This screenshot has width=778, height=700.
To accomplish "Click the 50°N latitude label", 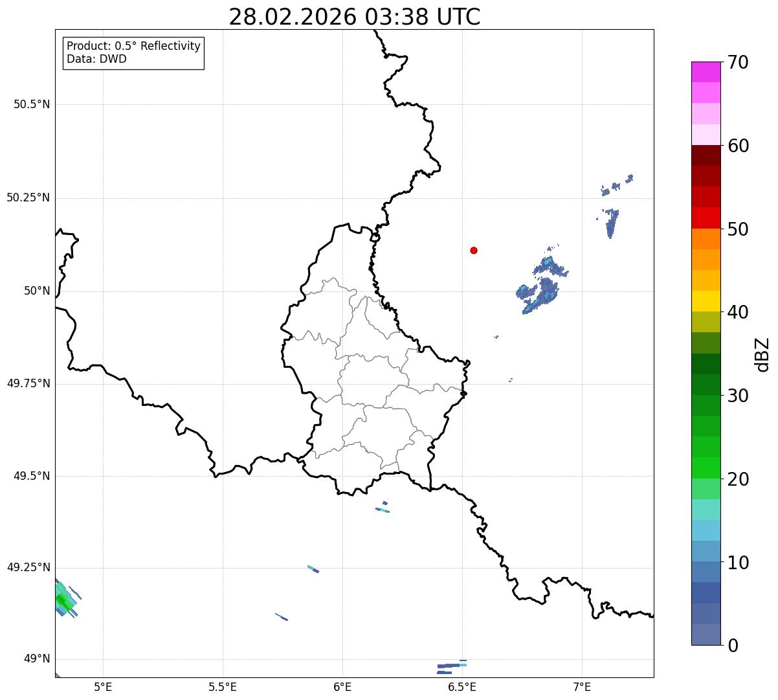I will (x=37, y=291).
